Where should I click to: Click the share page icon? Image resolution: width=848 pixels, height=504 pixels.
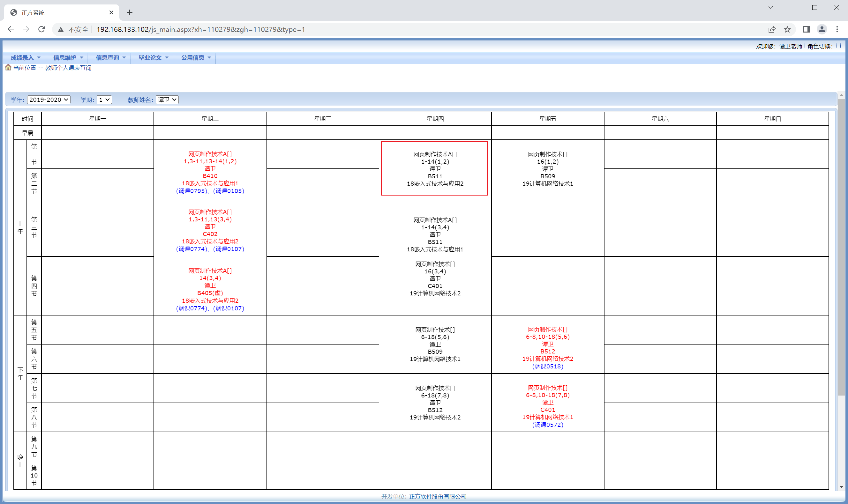pos(772,29)
